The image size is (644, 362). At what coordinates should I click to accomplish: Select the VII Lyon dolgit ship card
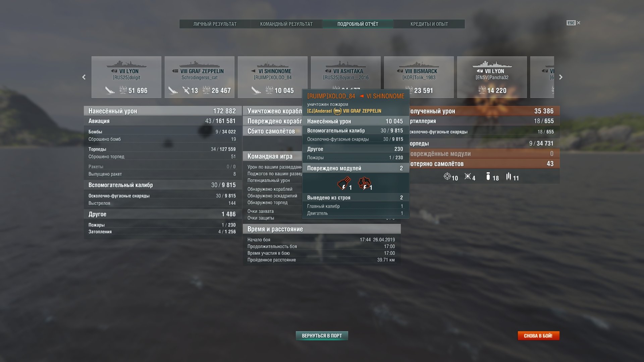pos(126,77)
